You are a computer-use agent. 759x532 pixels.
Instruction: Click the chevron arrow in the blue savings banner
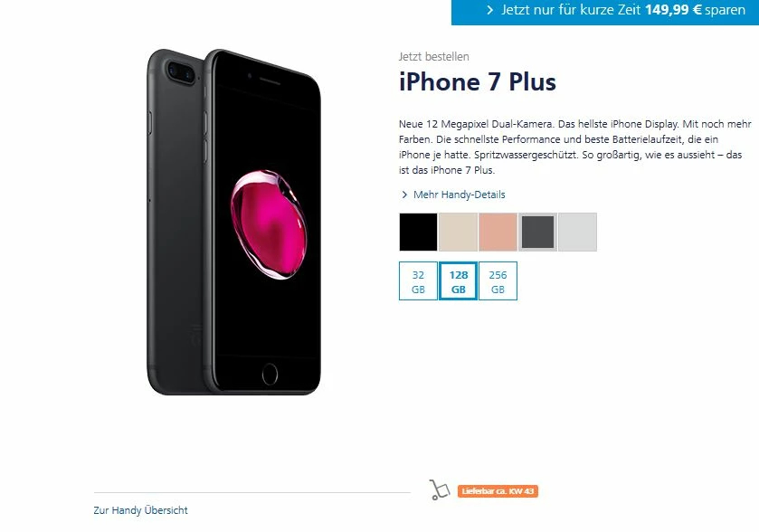(489, 10)
